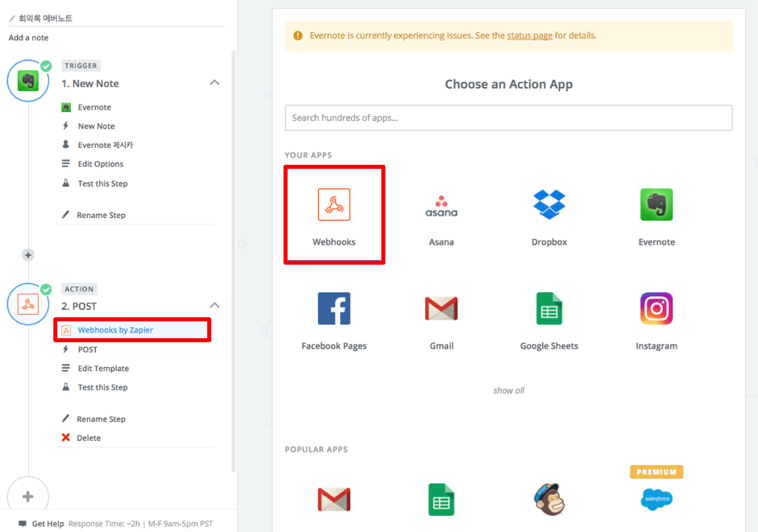Select Webhooks by Zapier in action step
Viewport: 758px width, 532px height.
click(132, 330)
